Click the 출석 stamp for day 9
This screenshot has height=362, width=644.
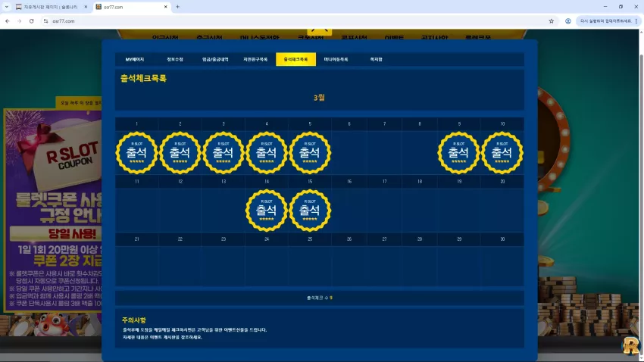point(459,153)
